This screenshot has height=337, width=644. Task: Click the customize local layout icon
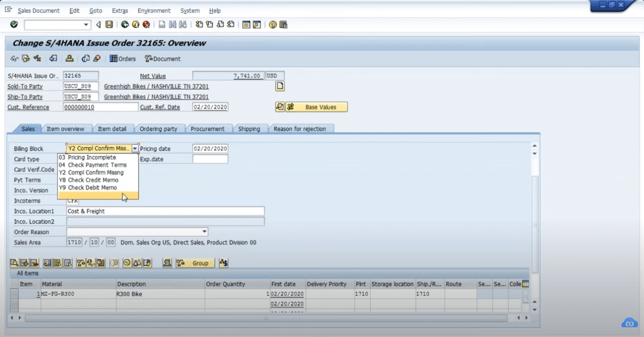(x=284, y=24)
